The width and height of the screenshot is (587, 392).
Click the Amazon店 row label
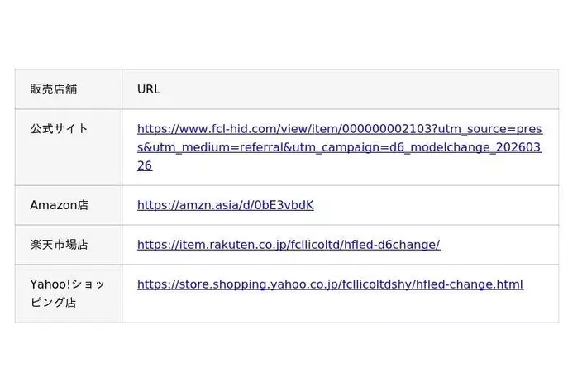[x=60, y=205]
